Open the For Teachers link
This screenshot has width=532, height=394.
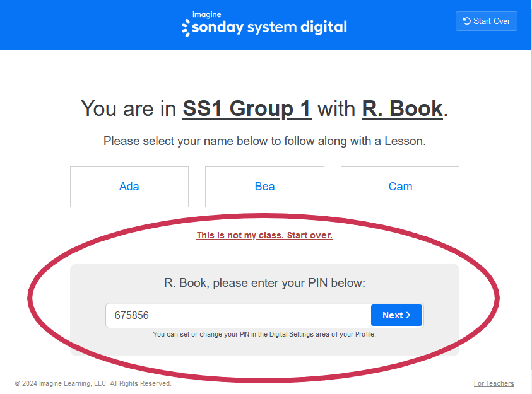[x=494, y=383]
